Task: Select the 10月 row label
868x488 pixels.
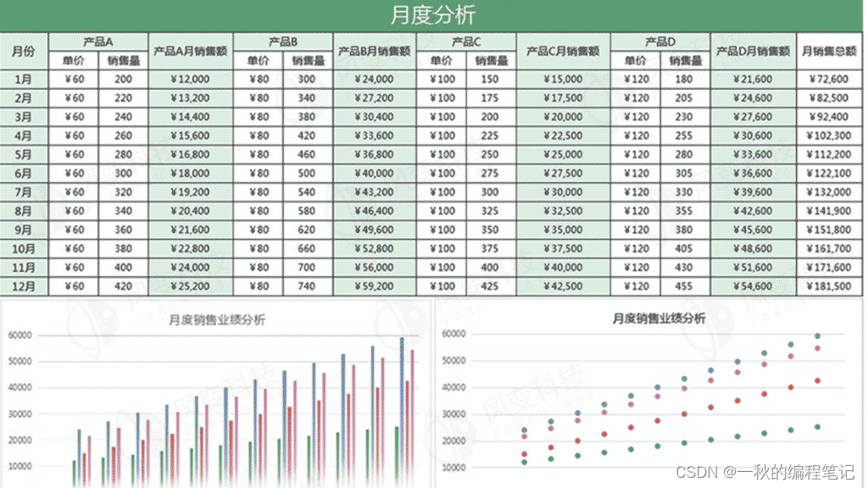Action: pyautogui.click(x=24, y=248)
